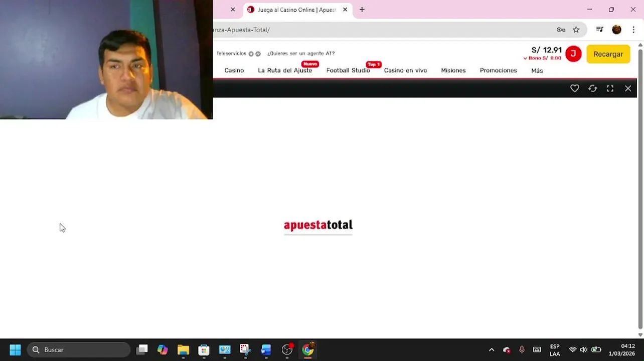Add game to favorites with heart icon
Image resolution: width=644 pixels, height=361 pixels.
575,88
